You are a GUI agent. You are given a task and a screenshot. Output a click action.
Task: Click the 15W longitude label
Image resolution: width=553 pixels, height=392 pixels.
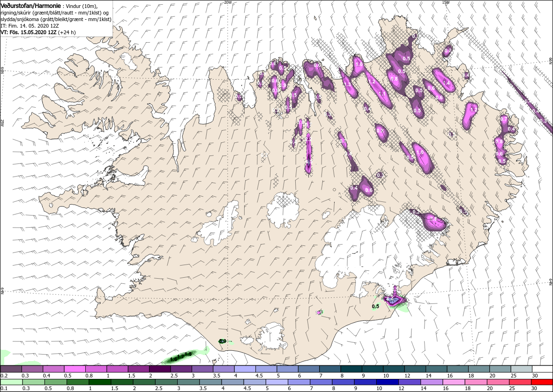(445, 2)
